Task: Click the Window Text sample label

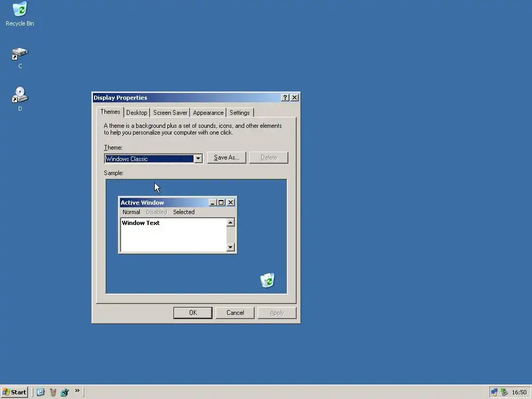Action: point(140,223)
